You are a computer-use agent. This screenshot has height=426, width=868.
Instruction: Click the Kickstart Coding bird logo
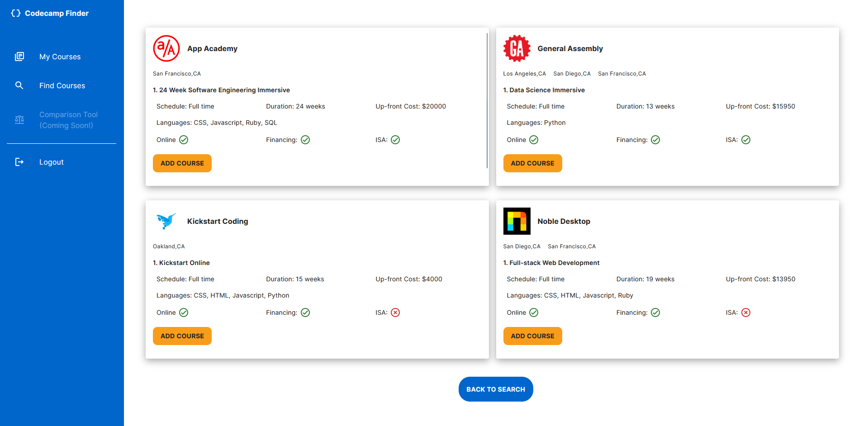tap(166, 221)
